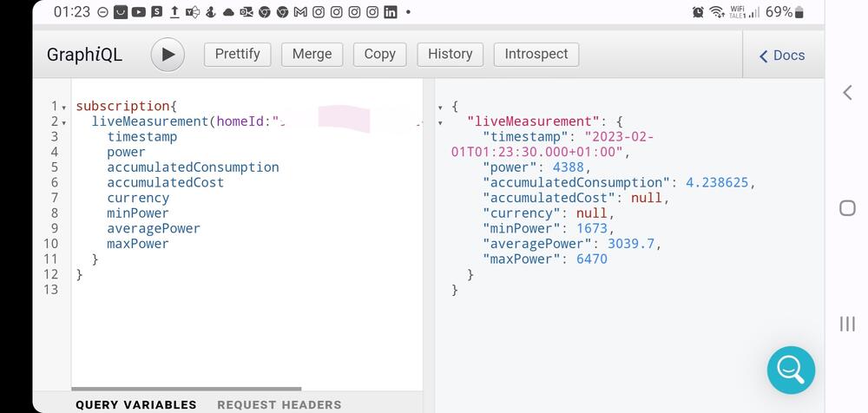Tap the alarm clock status icon

(x=698, y=12)
